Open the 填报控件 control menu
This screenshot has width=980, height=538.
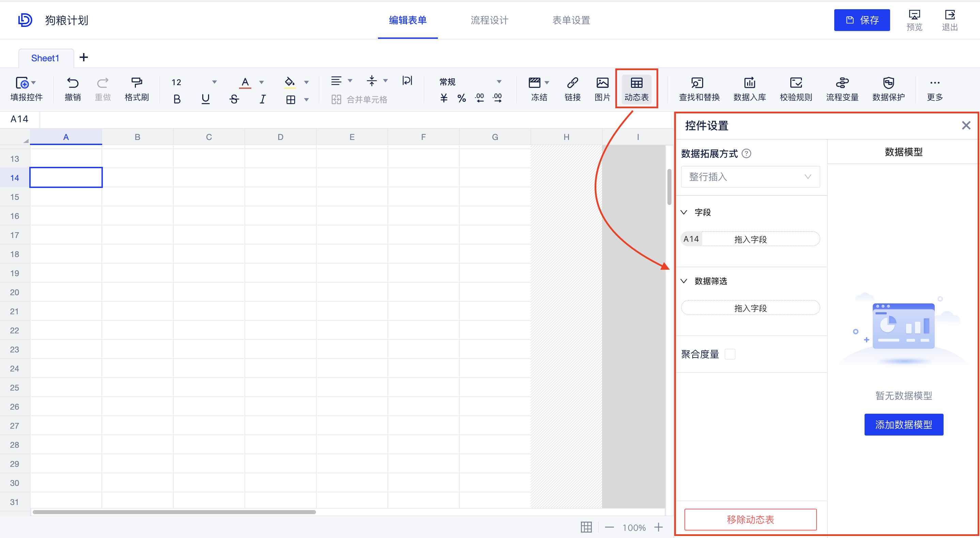tap(26, 88)
